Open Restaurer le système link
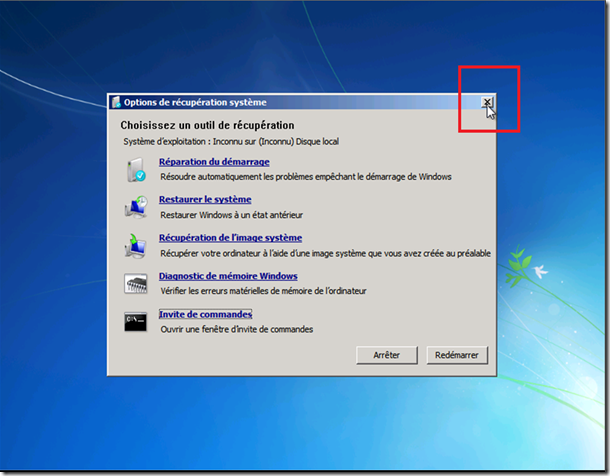This screenshot has width=610, height=476. click(205, 200)
